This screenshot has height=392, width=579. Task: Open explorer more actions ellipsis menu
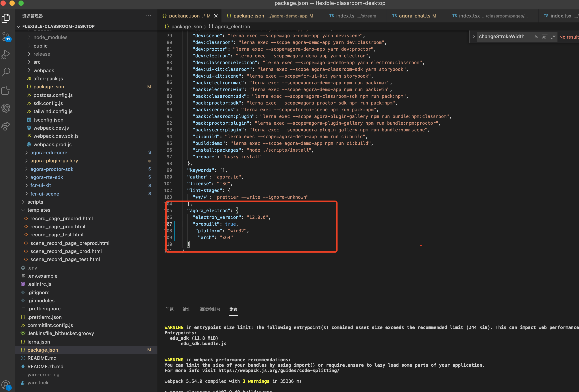pos(148,16)
